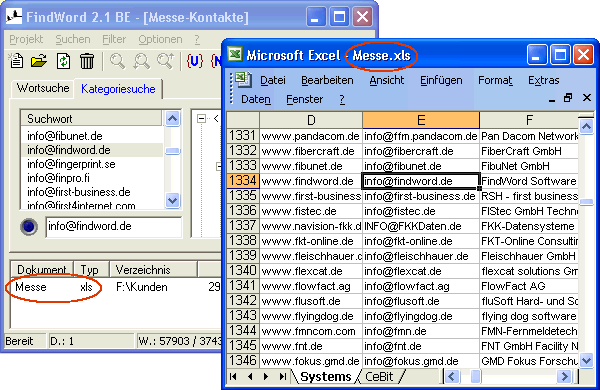Restore the inner Excel workbook window

tap(568, 98)
